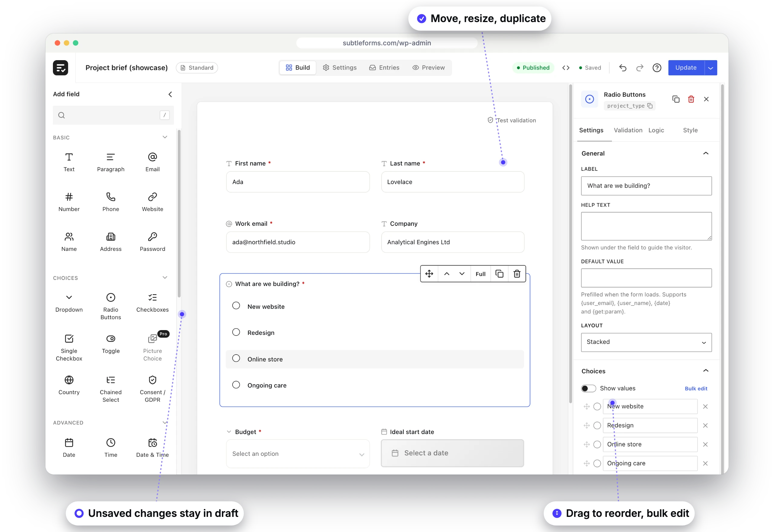The width and height of the screenshot is (774, 532).
Task: Copy the project_type field key
Action: click(x=650, y=106)
